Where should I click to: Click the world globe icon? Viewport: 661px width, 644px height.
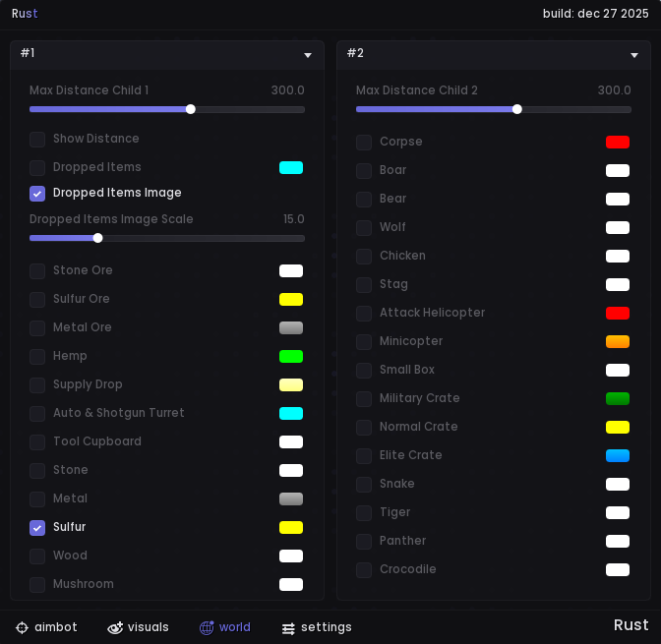pyautogui.click(x=207, y=627)
